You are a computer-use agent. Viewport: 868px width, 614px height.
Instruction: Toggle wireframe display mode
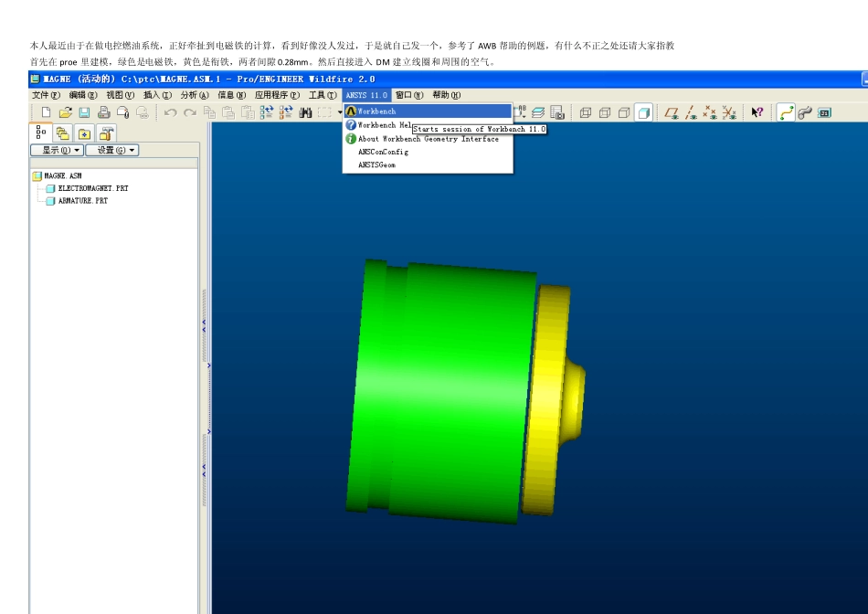click(x=585, y=112)
